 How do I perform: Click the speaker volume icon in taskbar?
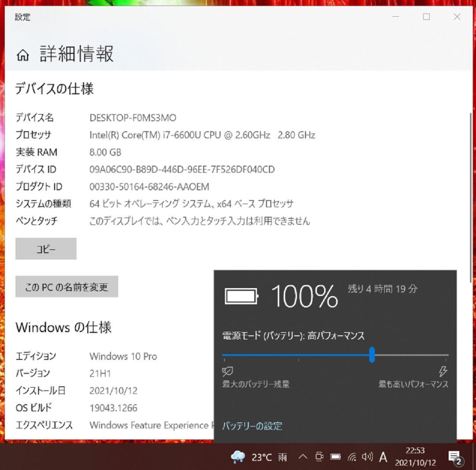point(367,457)
